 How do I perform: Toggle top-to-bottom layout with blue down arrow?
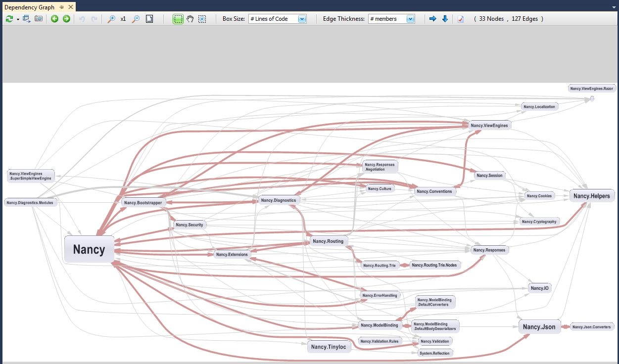click(x=444, y=19)
